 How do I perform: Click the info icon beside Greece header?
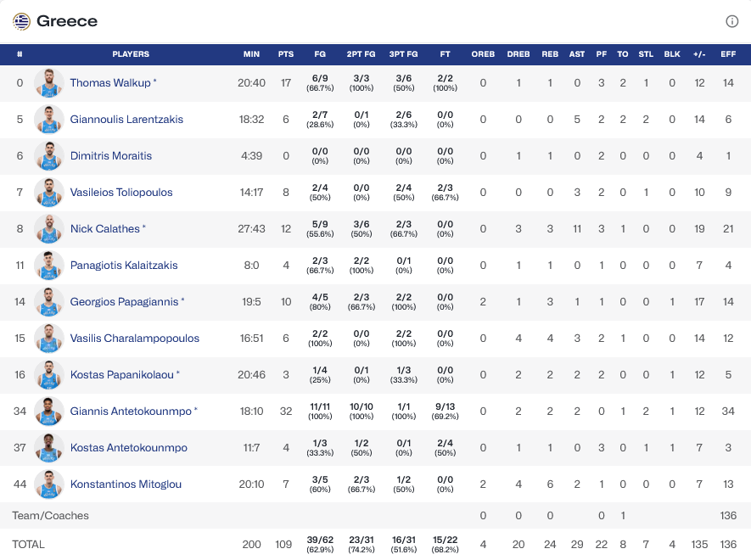(732, 21)
